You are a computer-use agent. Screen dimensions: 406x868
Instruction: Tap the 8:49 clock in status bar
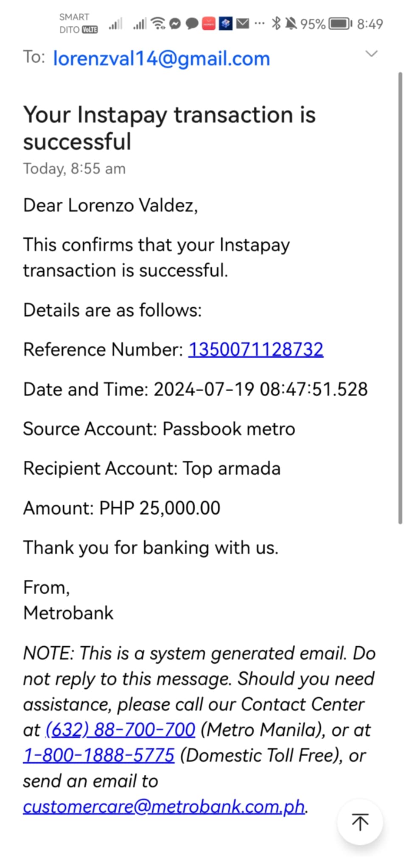370,24
